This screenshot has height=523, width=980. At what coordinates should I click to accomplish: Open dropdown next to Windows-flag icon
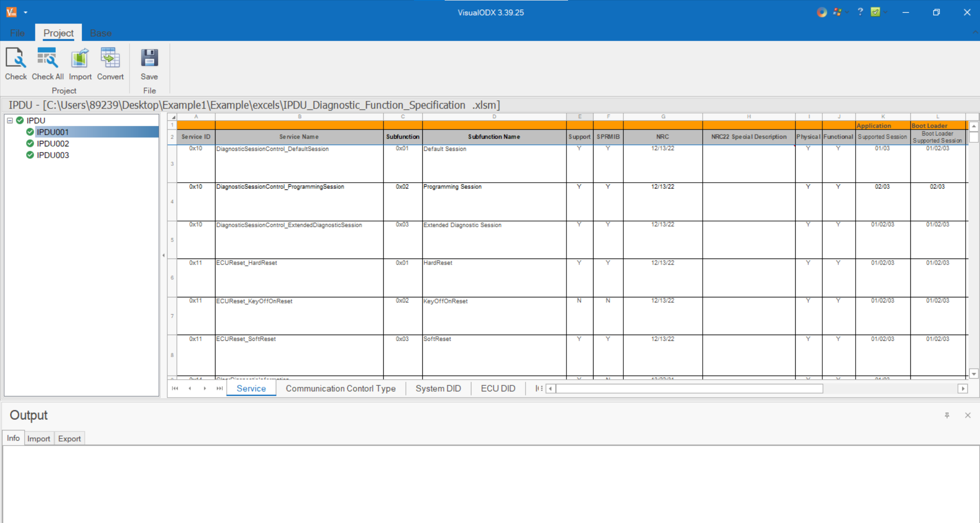[x=847, y=12]
